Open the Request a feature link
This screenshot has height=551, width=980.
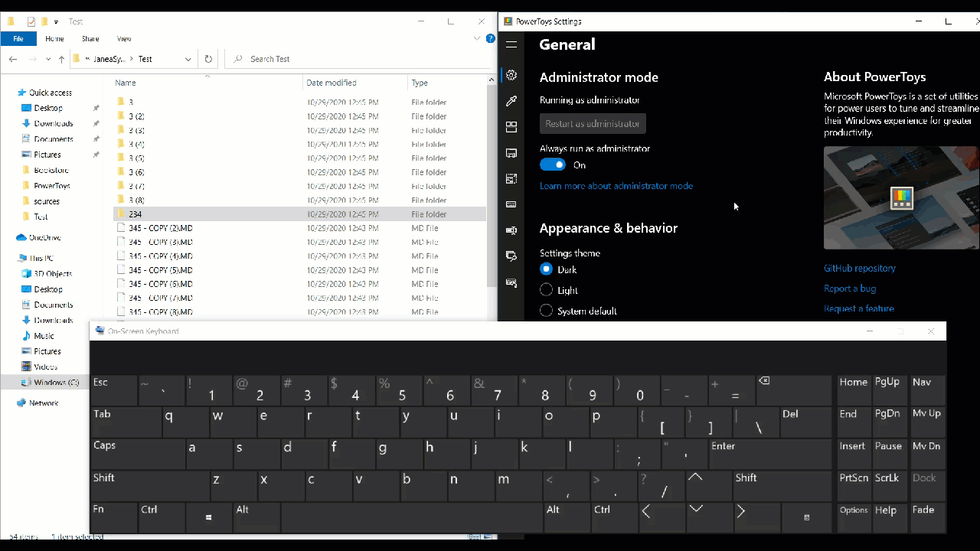click(859, 308)
